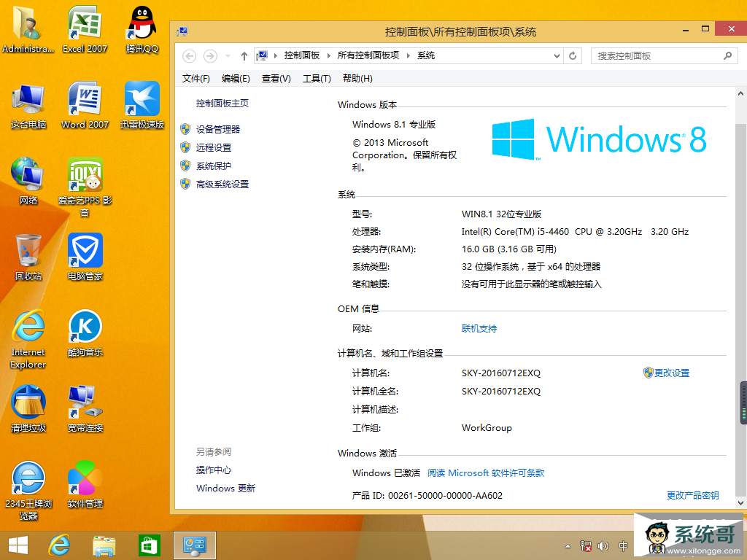747x560 pixels.
Task: Go to 控制面板主页 link
Action: (222, 104)
